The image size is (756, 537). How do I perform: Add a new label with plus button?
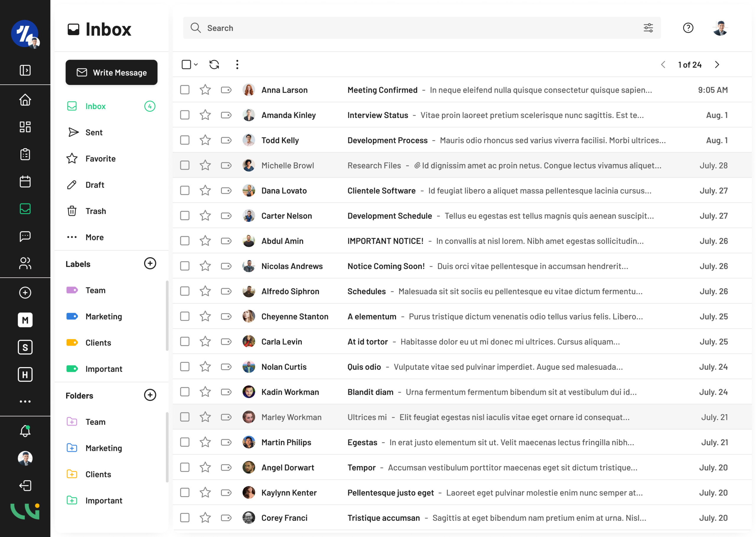[x=150, y=263]
